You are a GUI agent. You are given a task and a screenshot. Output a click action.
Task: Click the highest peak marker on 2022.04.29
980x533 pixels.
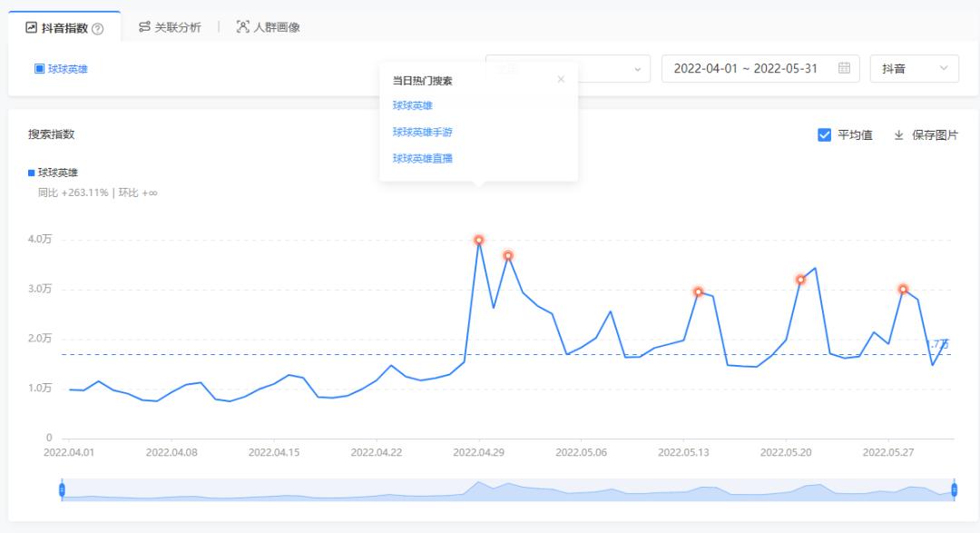(x=479, y=240)
